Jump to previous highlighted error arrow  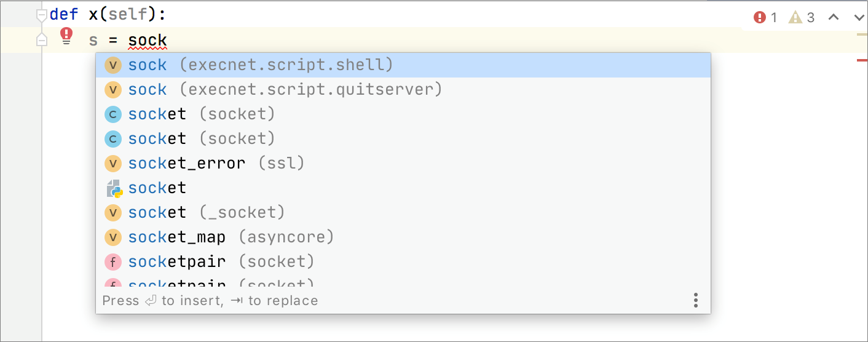pyautogui.click(x=834, y=17)
